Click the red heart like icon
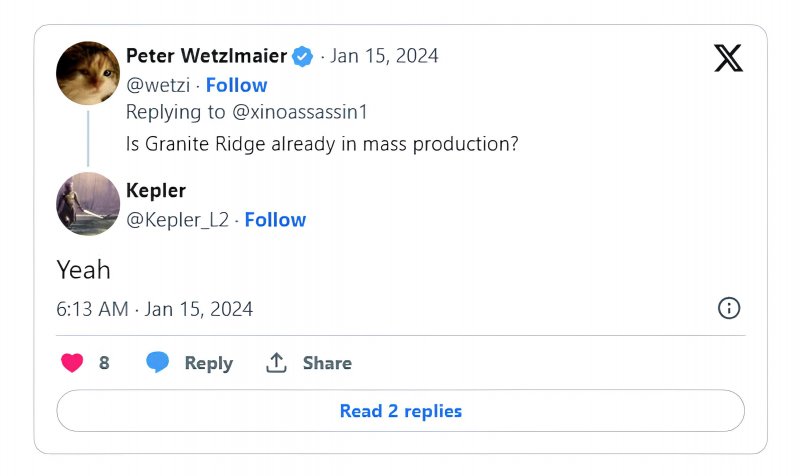Screen dimensions: 800x476 click(72, 363)
